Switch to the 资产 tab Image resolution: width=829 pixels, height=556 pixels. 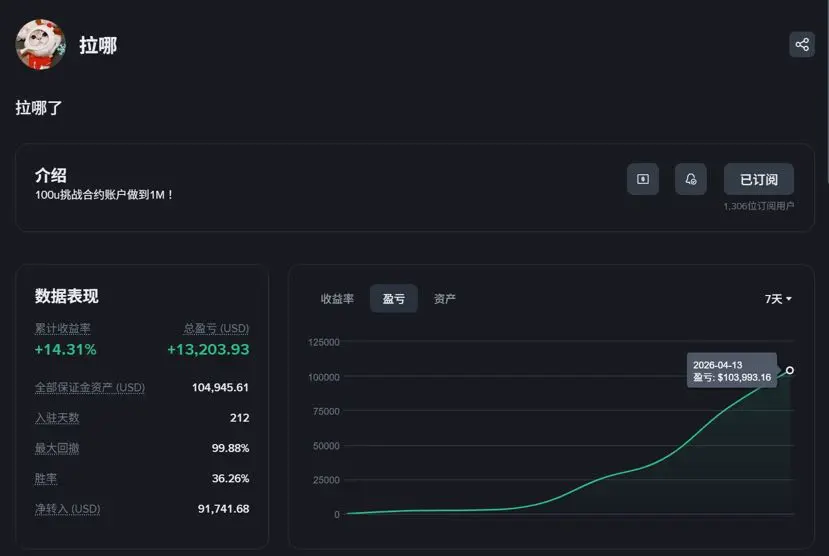[445, 299]
